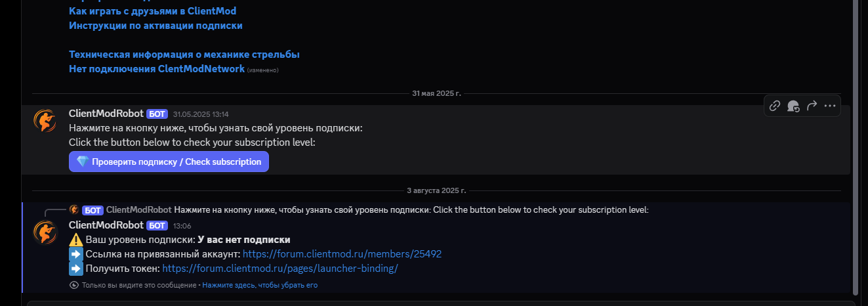The image size is (868, 306).
Task: Click small avatar in the reply preview
Action: pyautogui.click(x=74, y=210)
